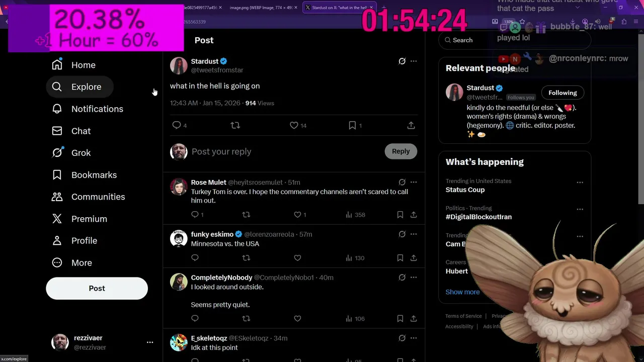Image resolution: width=644 pixels, height=362 pixels.
Task: View analytics of CompletelyNobody's reply
Action: [x=355, y=318]
